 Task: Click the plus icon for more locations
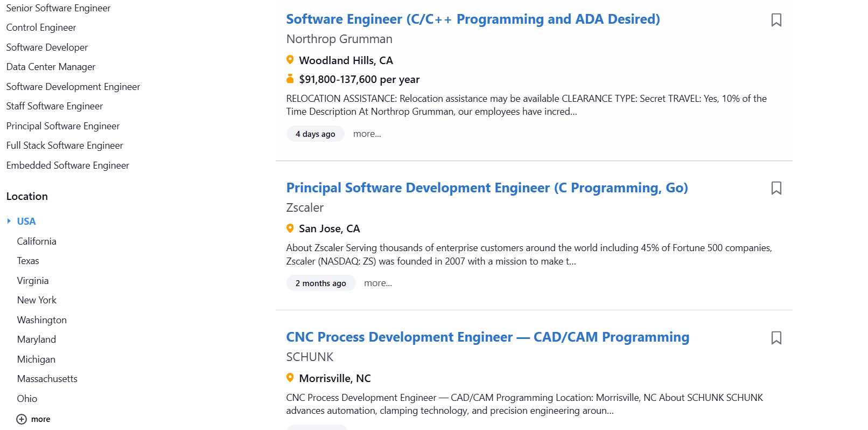(22, 419)
